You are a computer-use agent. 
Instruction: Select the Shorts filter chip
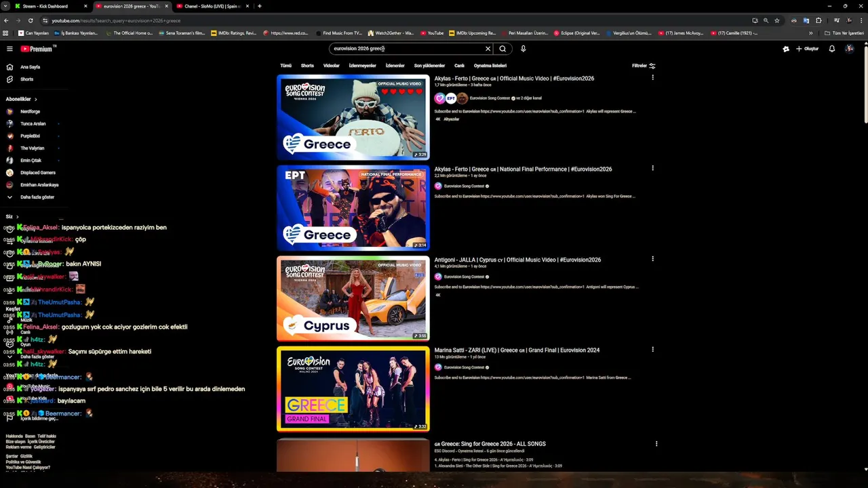tap(307, 66)
